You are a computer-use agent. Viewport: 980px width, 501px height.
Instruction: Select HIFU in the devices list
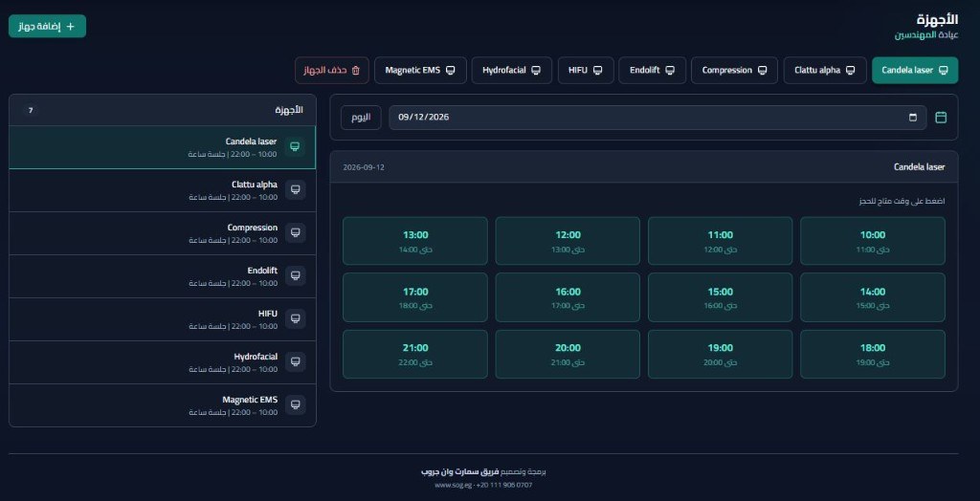pos(163,320)
